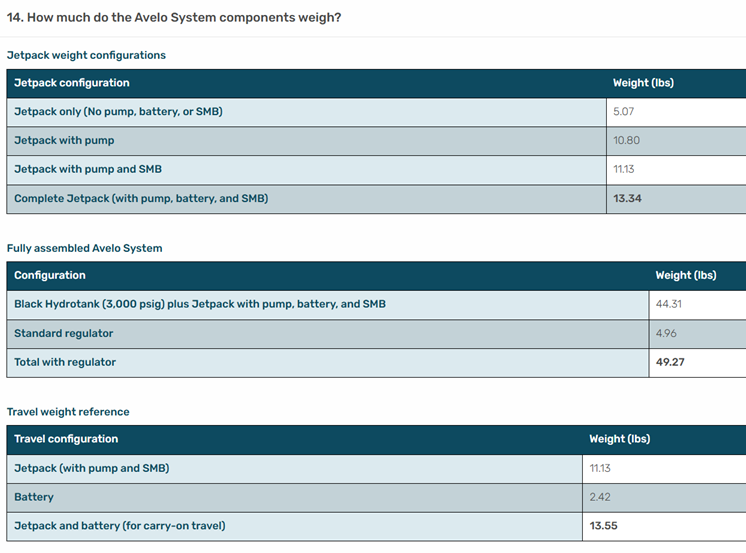Click the Black Hydrotank row label
The width and height of the screenshot is (746, 553).
(200, 305)
